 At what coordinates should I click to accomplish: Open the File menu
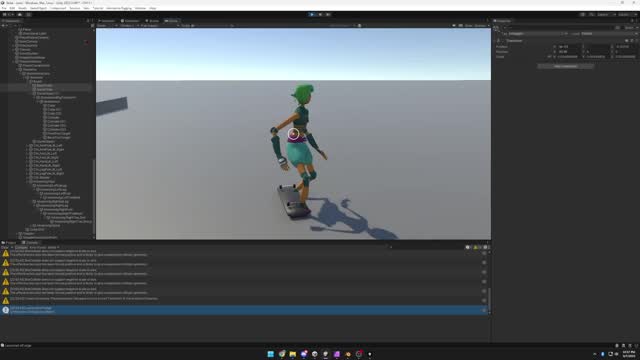coord(4,8)
